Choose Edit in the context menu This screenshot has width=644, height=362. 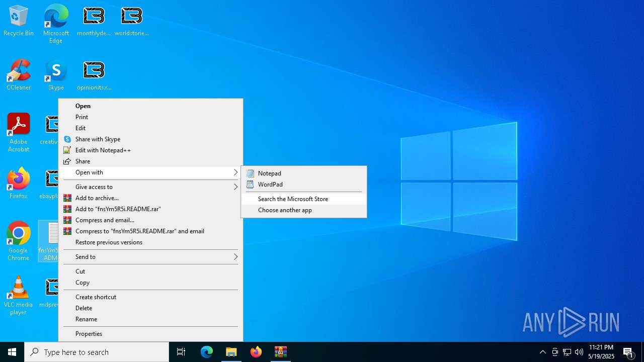[150, 128]
